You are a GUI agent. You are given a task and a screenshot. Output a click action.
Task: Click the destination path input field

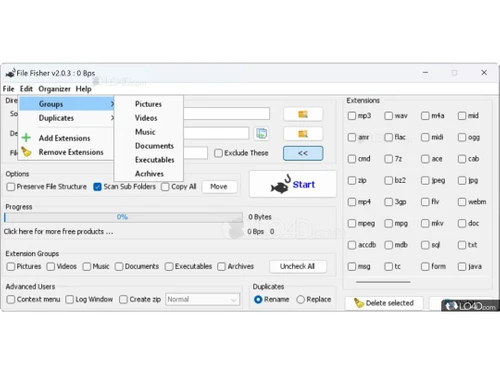[x=216, y=133]
